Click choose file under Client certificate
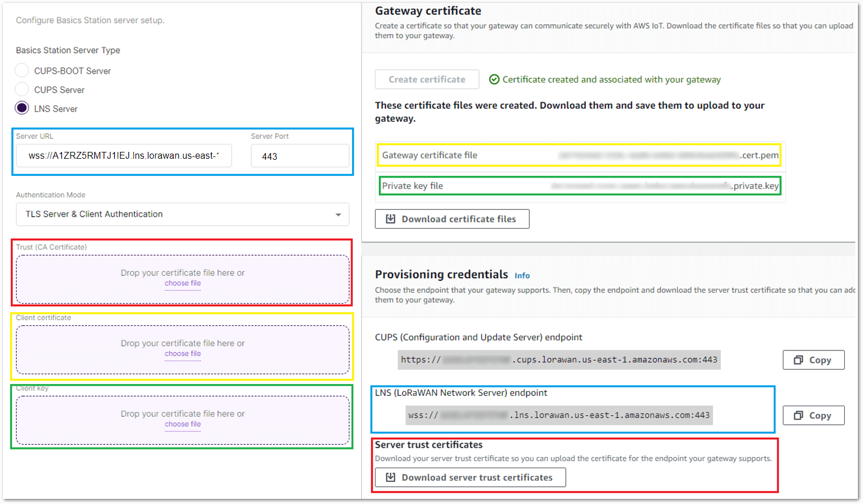Image resolution: width=863 pixels, height=504 pixels. (183, 354)
